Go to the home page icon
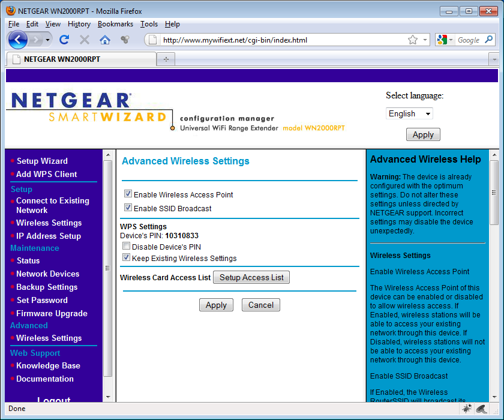Screen dimensions: 504x420 pos(105,40)
